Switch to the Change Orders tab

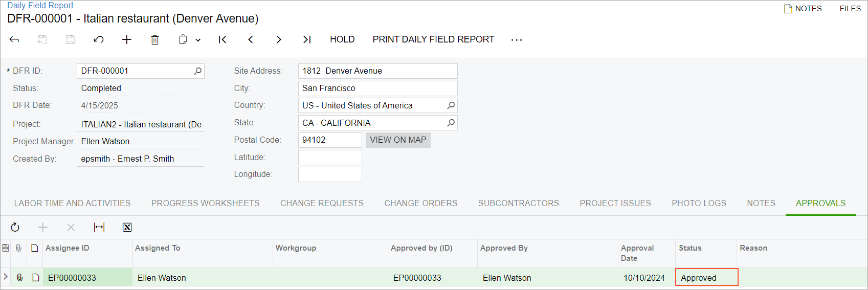tap(421, 203)
